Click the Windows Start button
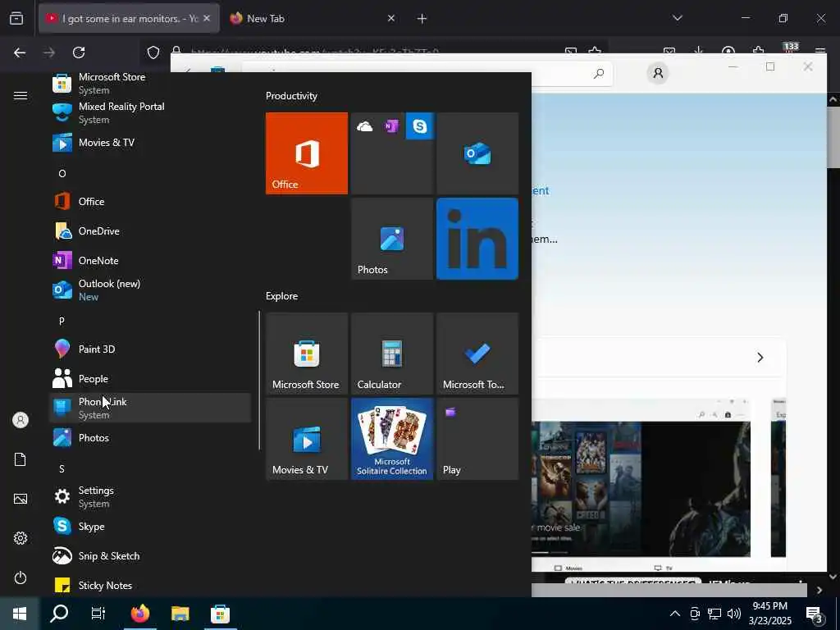 click(x=20, y=614)
